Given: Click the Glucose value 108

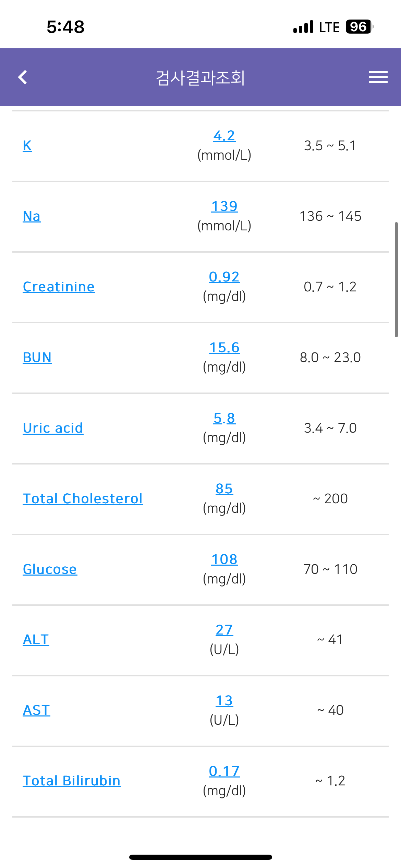Looking at the screenshot, I should [224, 559].
